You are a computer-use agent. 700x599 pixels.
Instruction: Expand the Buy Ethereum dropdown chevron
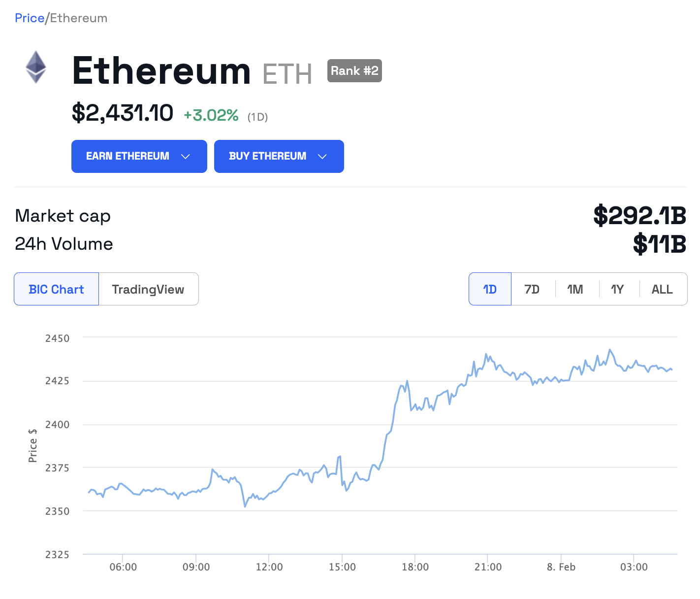tap(322, 157)
